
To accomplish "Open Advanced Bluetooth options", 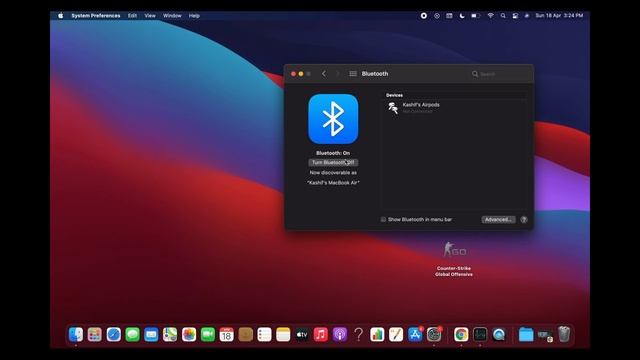I will pyautogui.click(x=498, y=220).
